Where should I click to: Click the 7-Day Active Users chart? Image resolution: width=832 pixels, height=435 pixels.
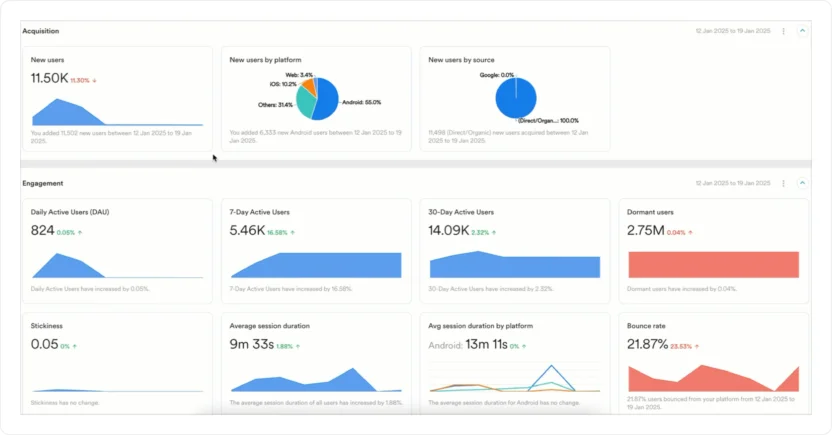click(x=316, y=265)
